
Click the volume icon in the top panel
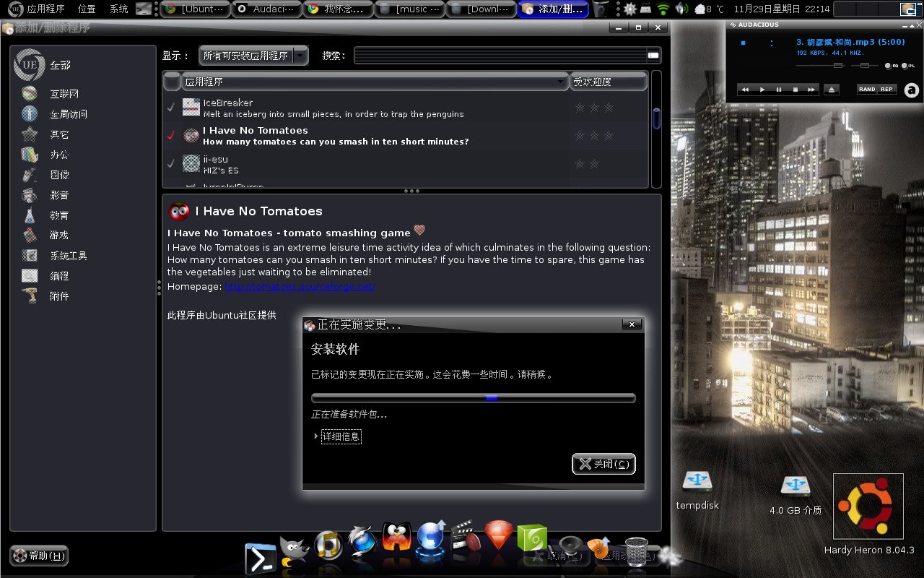682,9
